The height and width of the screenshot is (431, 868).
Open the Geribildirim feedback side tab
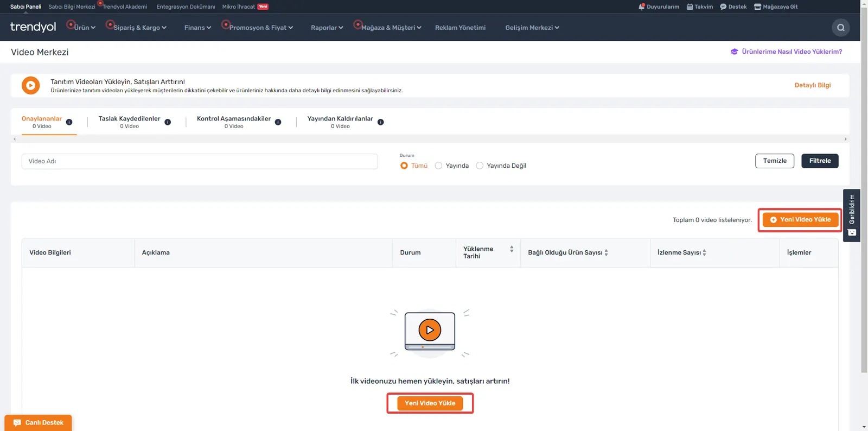[x=852, y=215]
